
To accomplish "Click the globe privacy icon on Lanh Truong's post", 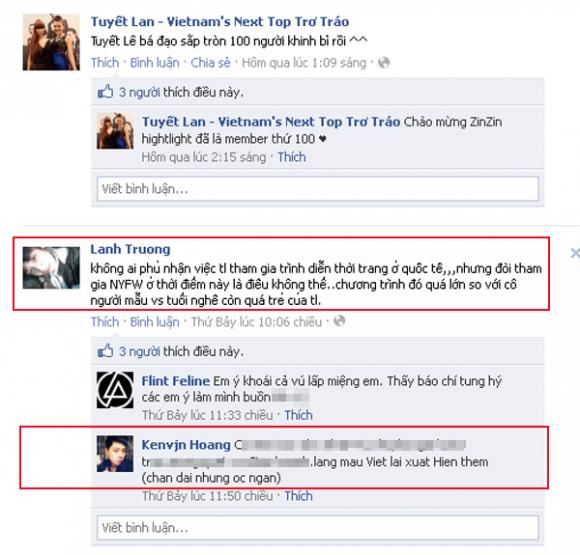I will click(340, 321).
